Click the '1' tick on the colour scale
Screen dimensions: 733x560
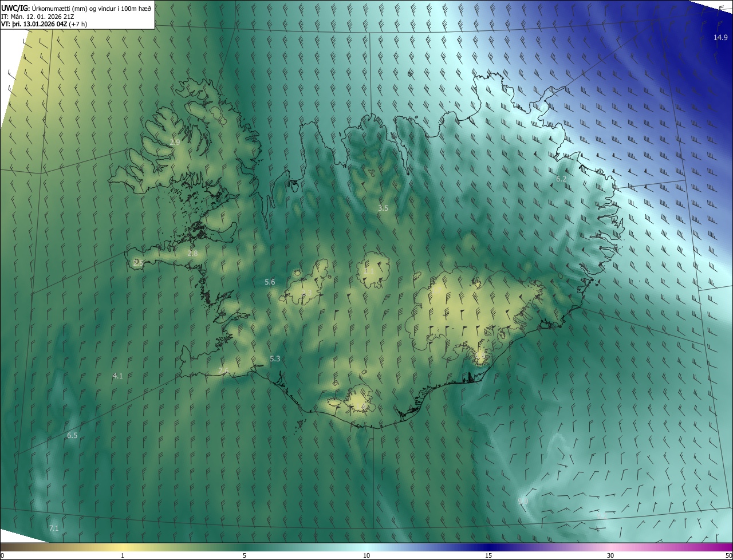coord(123,555)
